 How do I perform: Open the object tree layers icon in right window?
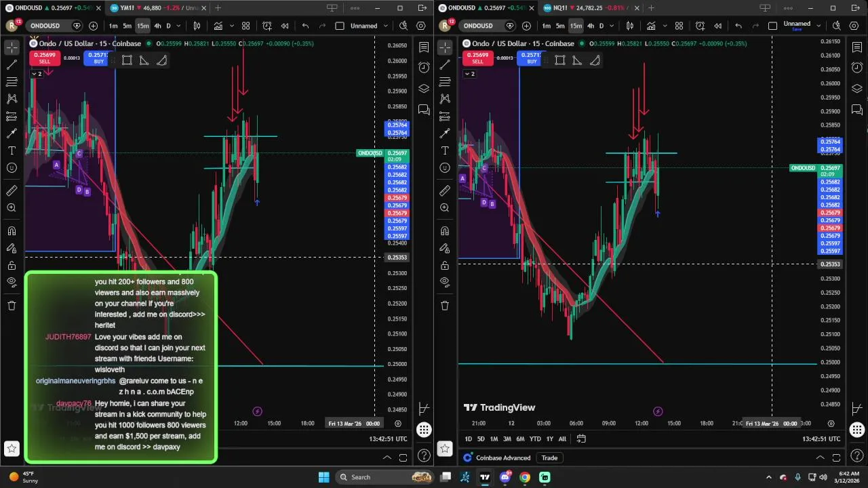857,89
